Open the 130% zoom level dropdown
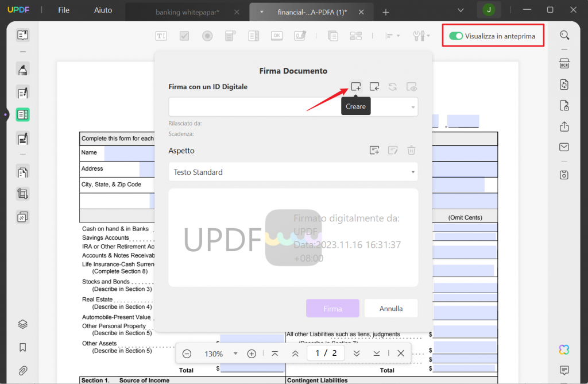This screenshot has width=588, height=384. pos(235,354)
